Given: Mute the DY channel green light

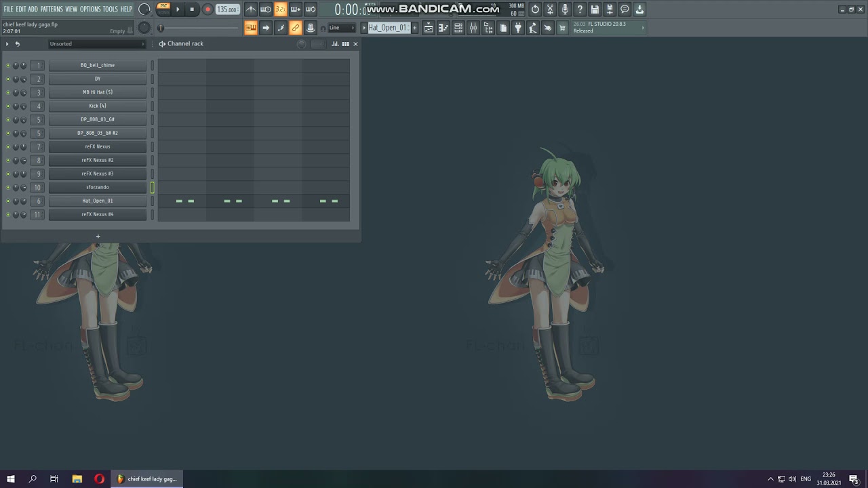Looking at the screenshot, I should [x=8, y=79].
